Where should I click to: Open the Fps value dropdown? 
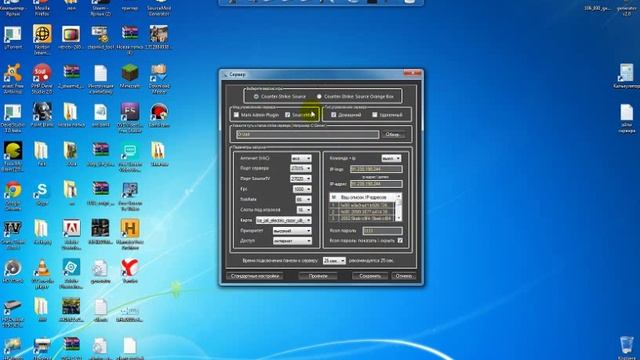(302, 189)
